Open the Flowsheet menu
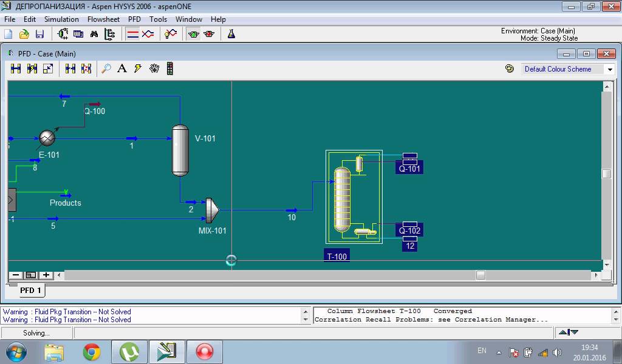 103,19
